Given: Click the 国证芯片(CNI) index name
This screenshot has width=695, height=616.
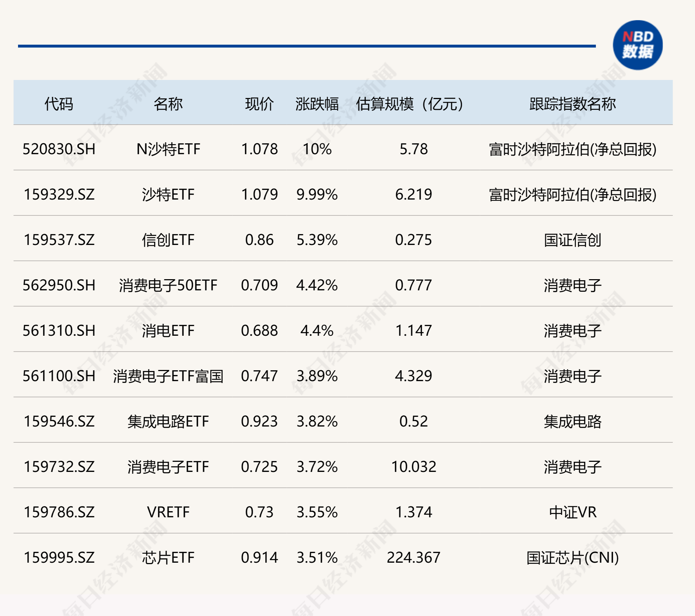Looking at the screenshot, I should click(x=572, y=558).
